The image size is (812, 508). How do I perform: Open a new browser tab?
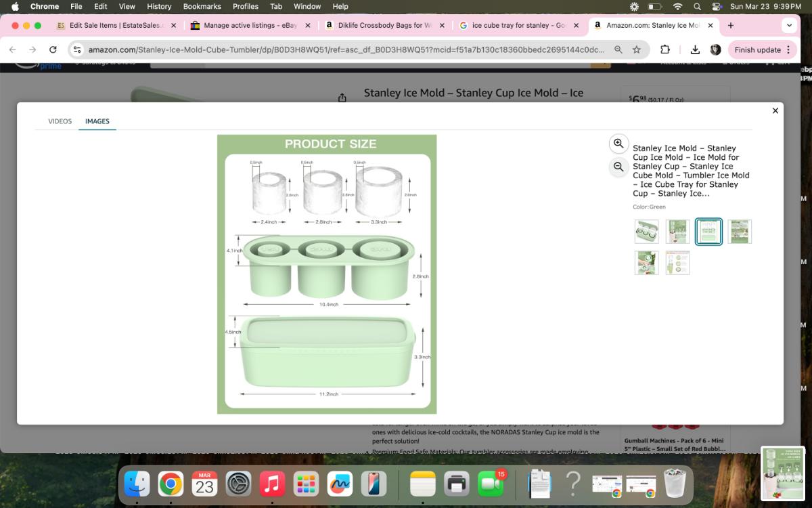point(731,25)
